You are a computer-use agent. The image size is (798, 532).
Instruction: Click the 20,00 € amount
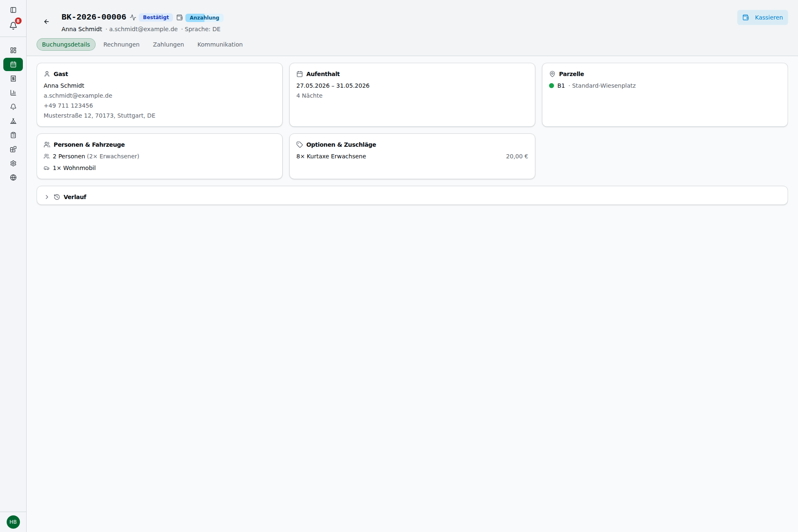click(x=517, y=156)
